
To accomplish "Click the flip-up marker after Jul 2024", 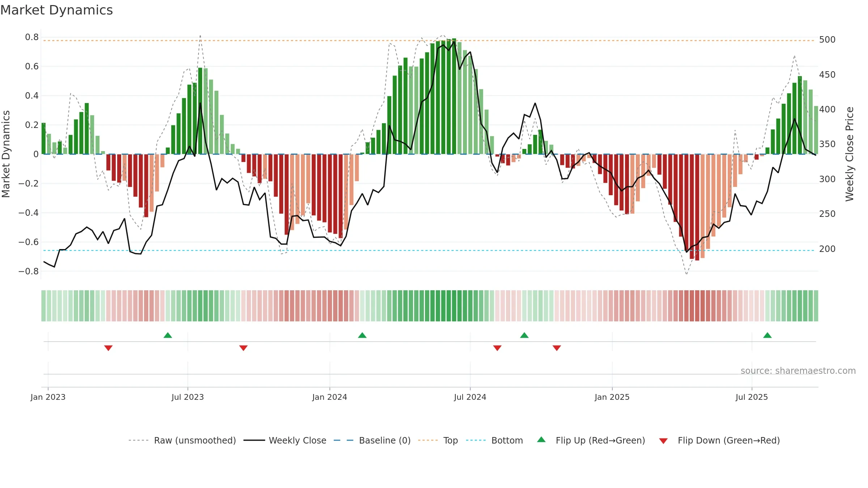I will click(524, 335).
